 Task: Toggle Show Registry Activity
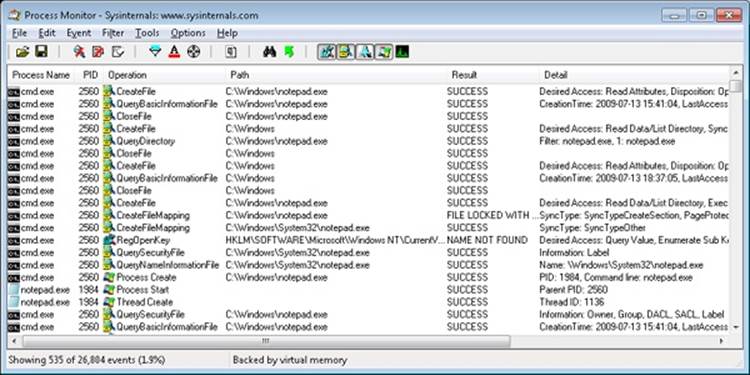click(x=327, y=52)
